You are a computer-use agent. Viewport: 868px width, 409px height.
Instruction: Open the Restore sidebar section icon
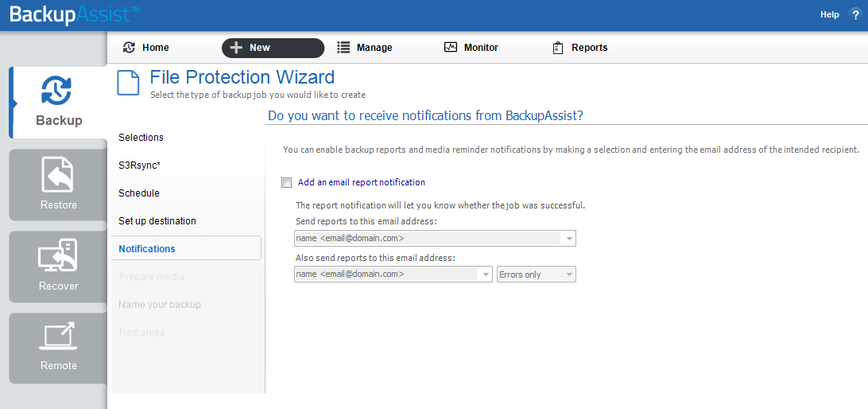pos(58,175)
